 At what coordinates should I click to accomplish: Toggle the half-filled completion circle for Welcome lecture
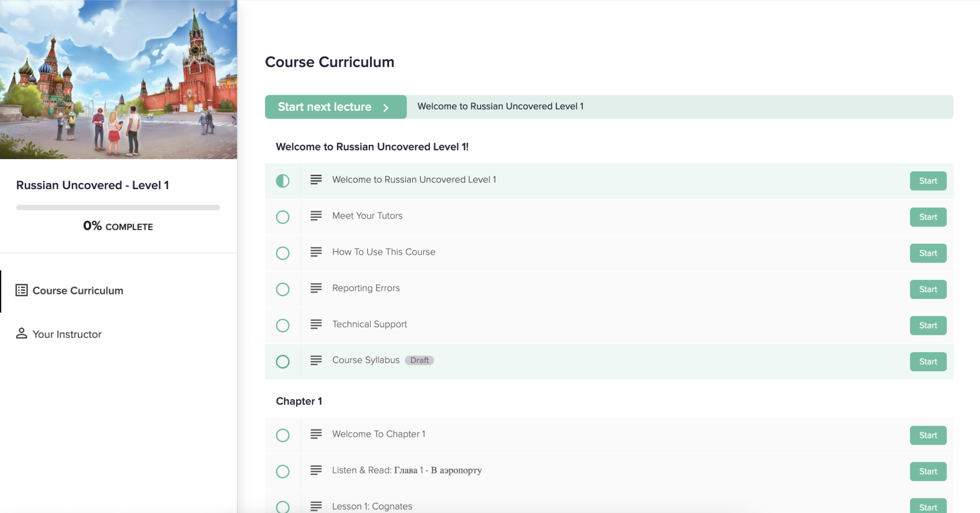tap(283, 181)
